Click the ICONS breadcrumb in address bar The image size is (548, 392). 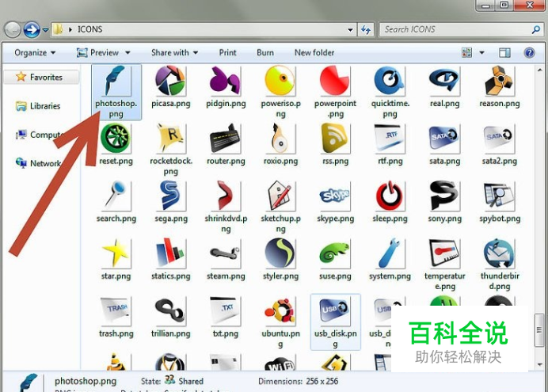tap(89, 29)
